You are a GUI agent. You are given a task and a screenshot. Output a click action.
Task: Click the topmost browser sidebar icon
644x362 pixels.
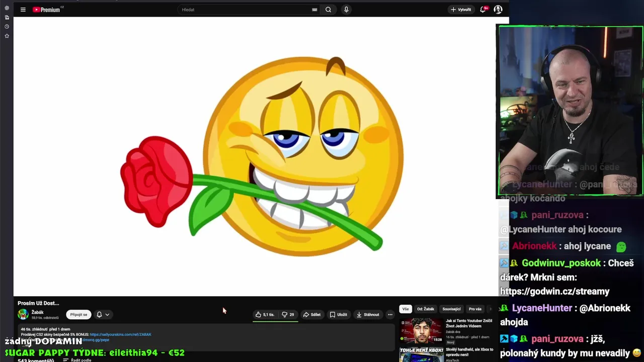tap(7, 8)
